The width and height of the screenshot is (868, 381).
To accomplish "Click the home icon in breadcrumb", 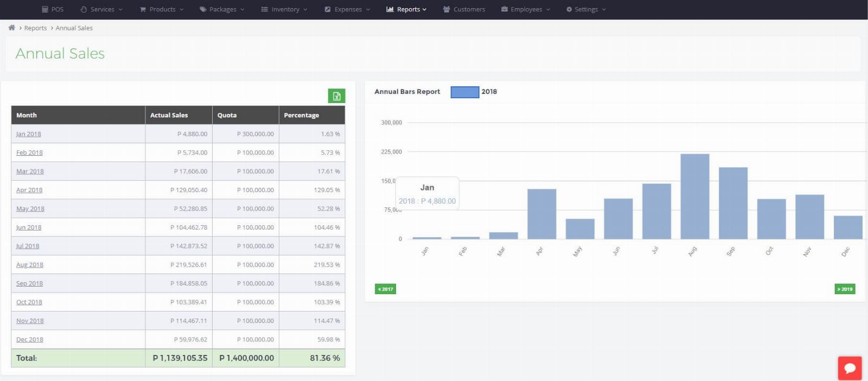I will coord(11,28).
